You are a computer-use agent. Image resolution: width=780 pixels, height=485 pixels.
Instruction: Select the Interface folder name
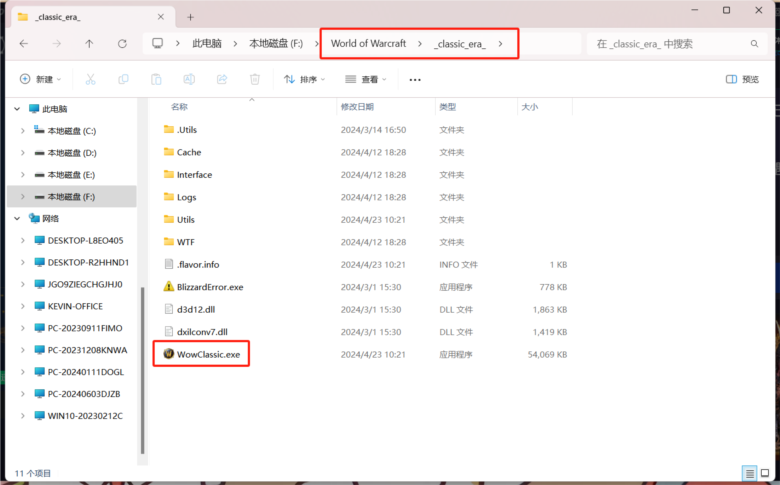click(194, 175)
